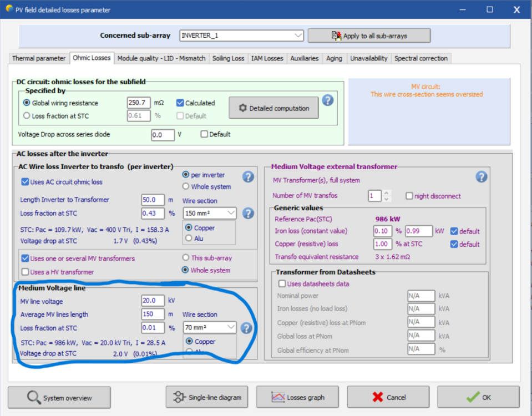Screen dimensions: 532x416
Task: Enable the night disconnect checkbox
Action: pyautogui.click(x=410, y=196)
